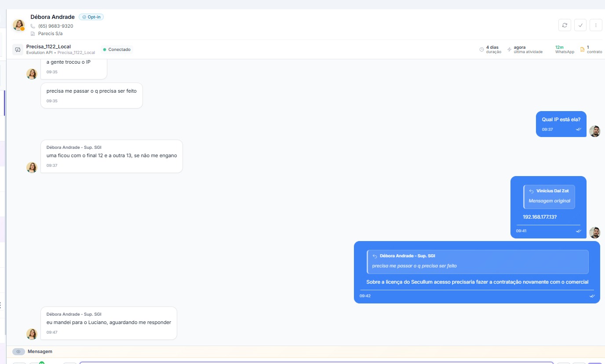This screenshot has height=364, width=605.
Task: Click the 12m WhatsApp timer
Action: [x=559, y=47]
